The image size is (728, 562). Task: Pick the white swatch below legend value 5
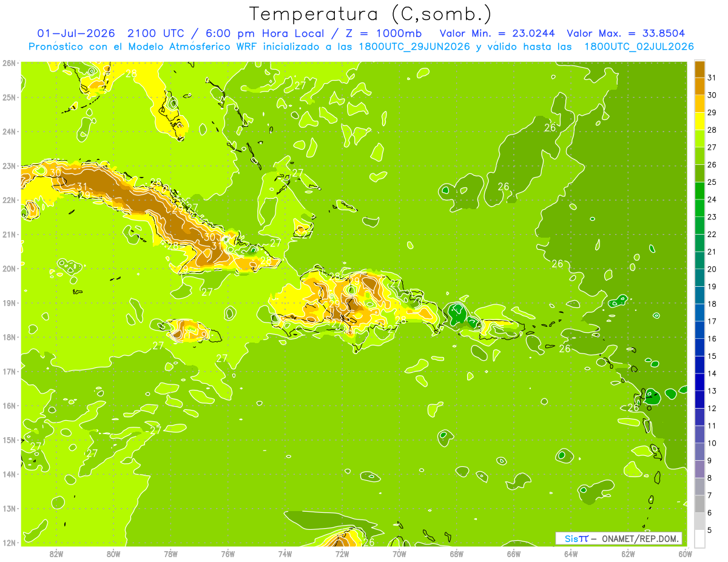[699, 538]
